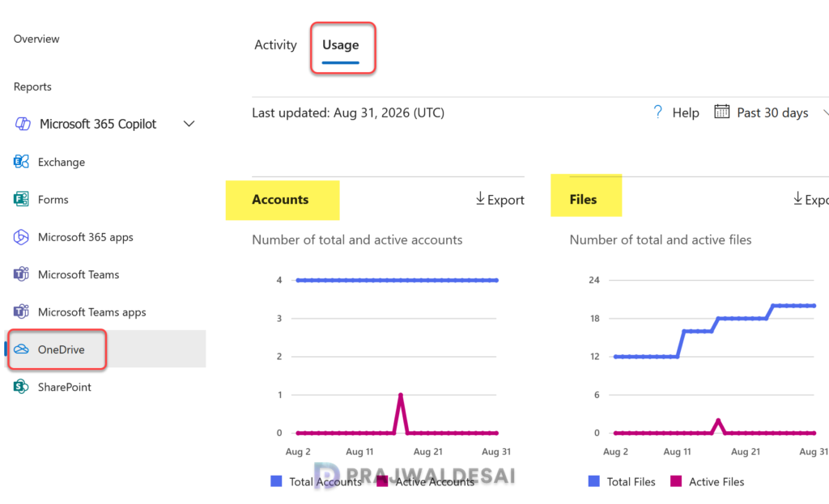Click the Forms icon in sidebar
This screenshot has height=504, width=829.
(x=21, y=199)
